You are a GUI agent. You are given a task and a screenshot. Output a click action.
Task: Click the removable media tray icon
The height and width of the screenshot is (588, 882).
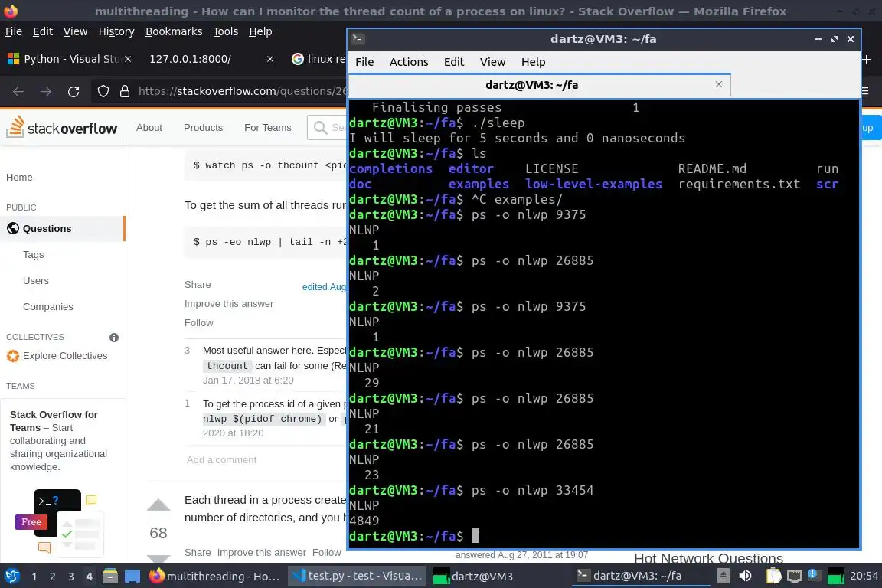pyautogui.click(x=724, y=577)
